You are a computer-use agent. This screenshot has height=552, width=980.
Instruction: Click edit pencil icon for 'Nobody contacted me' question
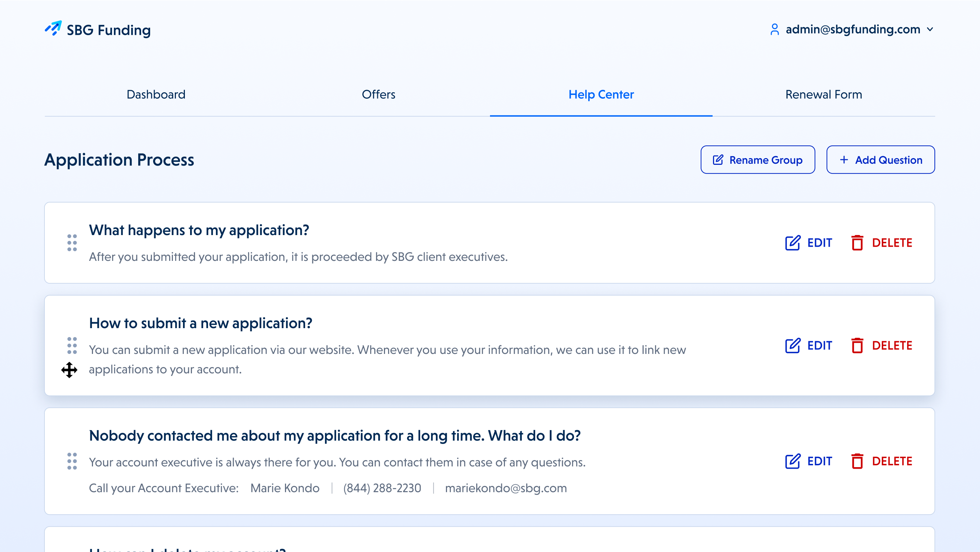[x=793, y=462]
